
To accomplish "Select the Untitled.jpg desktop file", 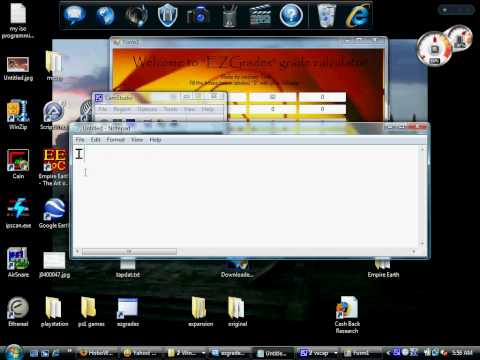I will click(x=18, y=69).
